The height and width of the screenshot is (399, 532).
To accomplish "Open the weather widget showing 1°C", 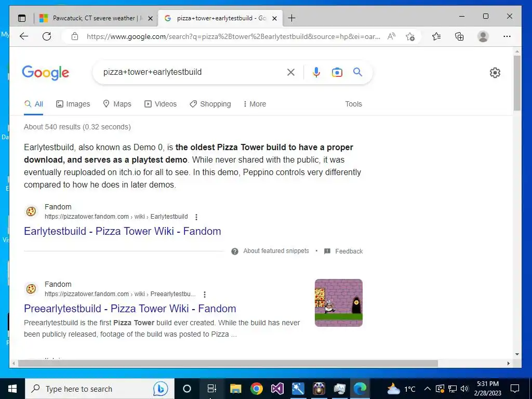I will pyautogui.click(x=402, y=389).
